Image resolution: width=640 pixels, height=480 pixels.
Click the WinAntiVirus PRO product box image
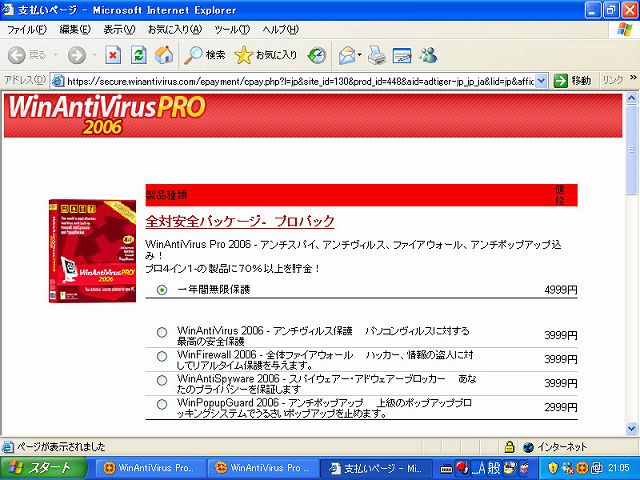click(92, 251)
